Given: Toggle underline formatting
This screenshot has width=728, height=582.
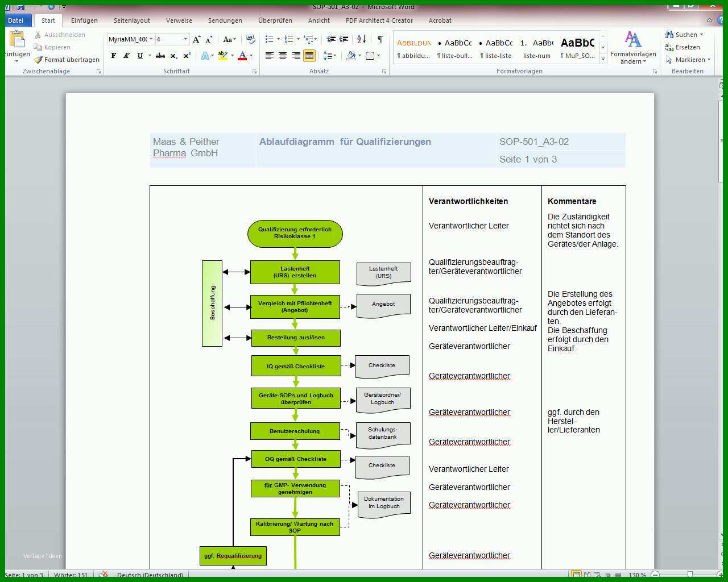Looking at the screenshot, I should (140, 56).
